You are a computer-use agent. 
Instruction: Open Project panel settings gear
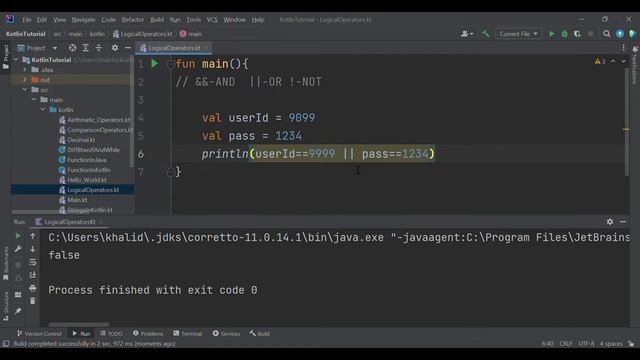[x=115, y=48]
